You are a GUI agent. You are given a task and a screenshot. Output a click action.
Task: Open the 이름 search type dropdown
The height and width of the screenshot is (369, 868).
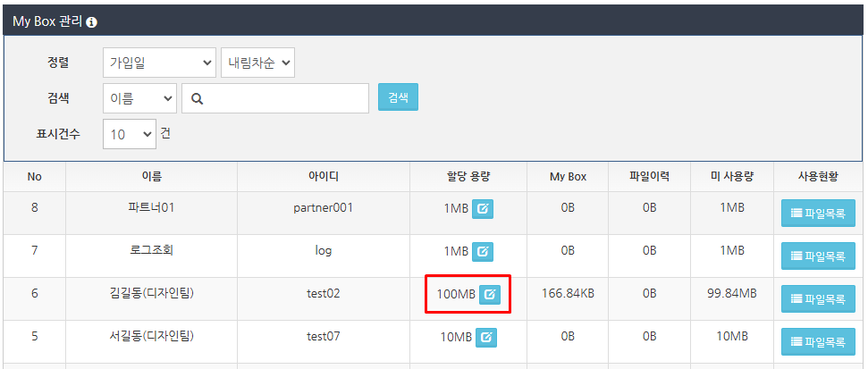[139, 98]
